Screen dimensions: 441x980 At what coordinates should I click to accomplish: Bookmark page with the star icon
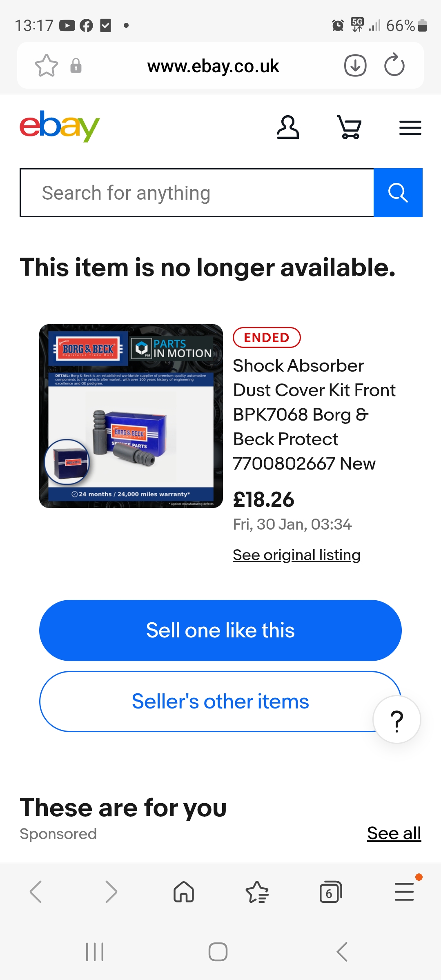[x=47, y=65]
